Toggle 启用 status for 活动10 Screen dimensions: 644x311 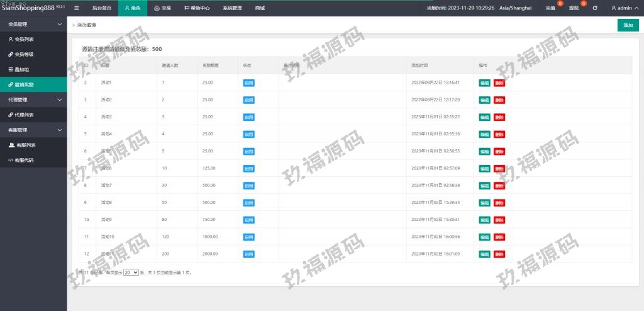pos(248,237)
